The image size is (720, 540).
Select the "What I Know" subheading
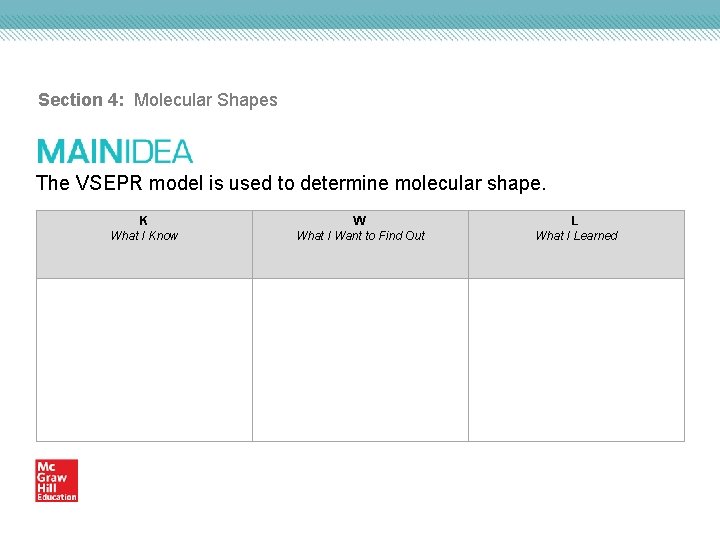(x=144, y=236)
